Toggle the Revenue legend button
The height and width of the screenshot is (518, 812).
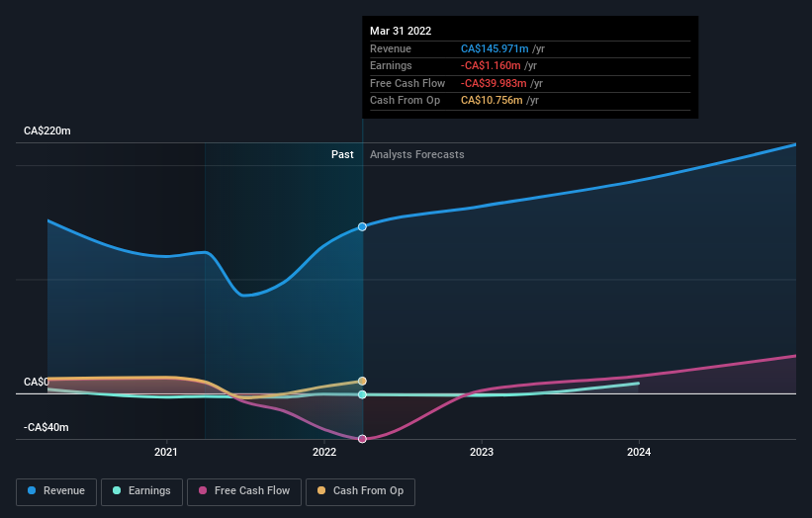(56, 491)
